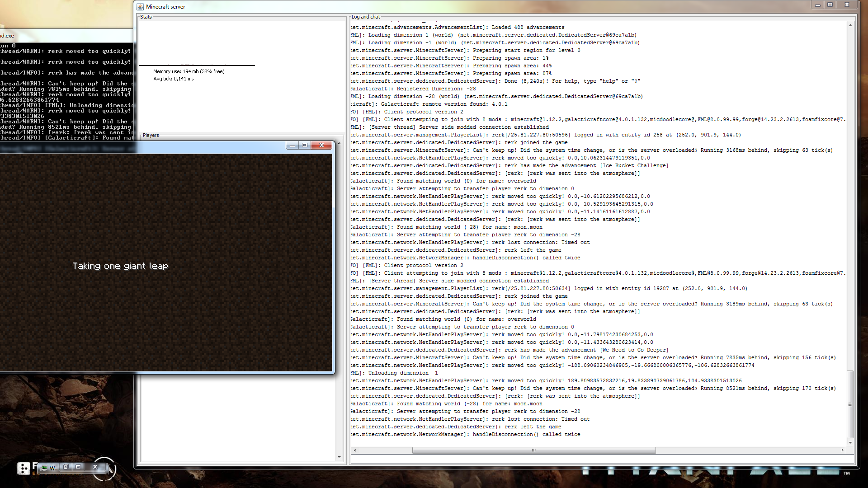
Task: Click the 'Loaded 488 advancements' log line
Action: [x=458, y=27]
